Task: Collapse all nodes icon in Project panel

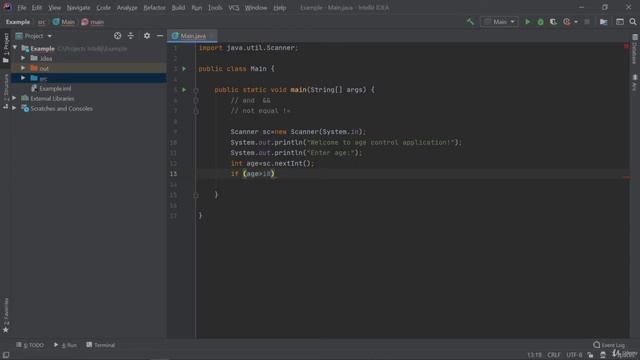Action: [x=131, y=36]
